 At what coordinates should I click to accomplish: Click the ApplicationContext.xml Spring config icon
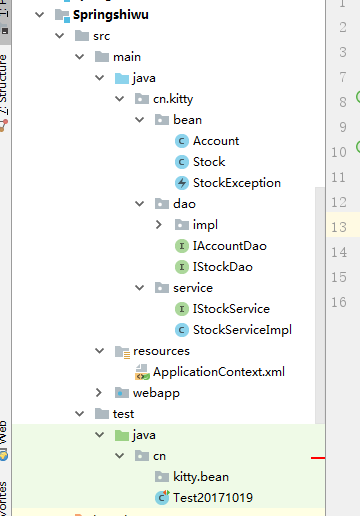pos(142,372)
